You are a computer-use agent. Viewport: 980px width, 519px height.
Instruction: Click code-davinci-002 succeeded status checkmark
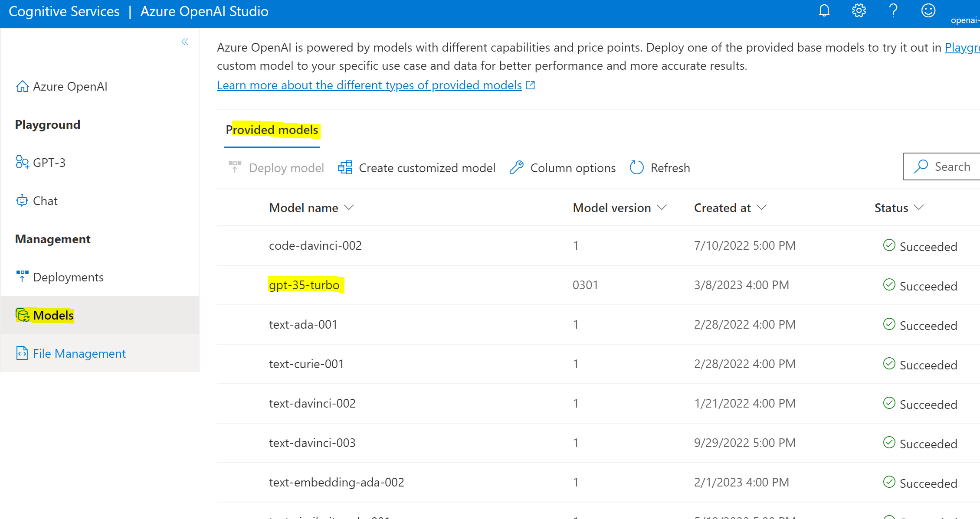[889, 245]
